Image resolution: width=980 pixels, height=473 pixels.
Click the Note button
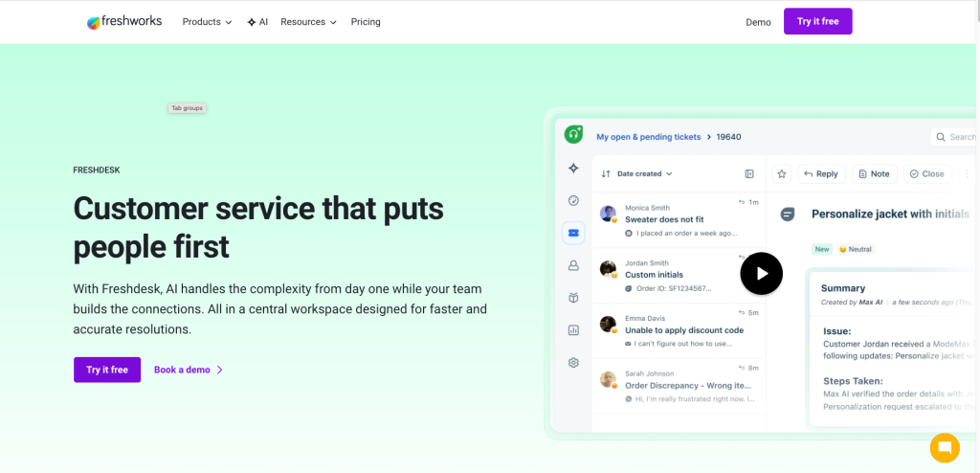coord(875,174)
